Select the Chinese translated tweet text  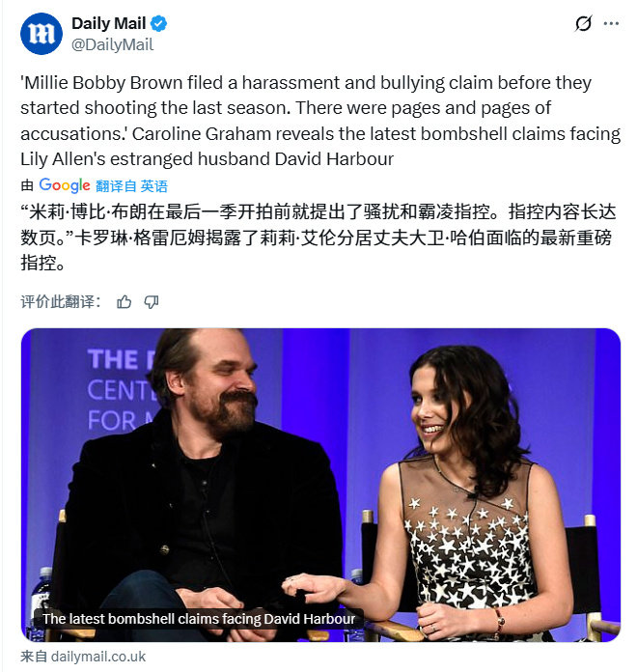(318, 237)
